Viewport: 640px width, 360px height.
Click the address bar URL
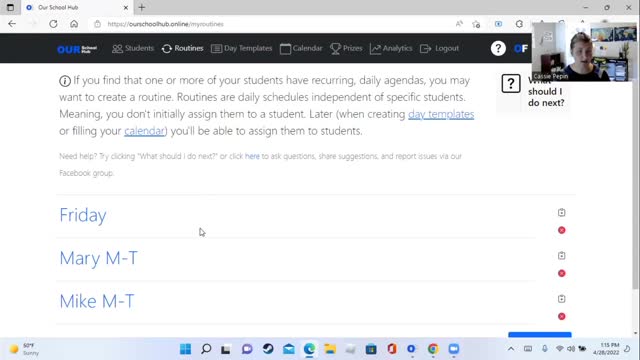pos(165,24)
